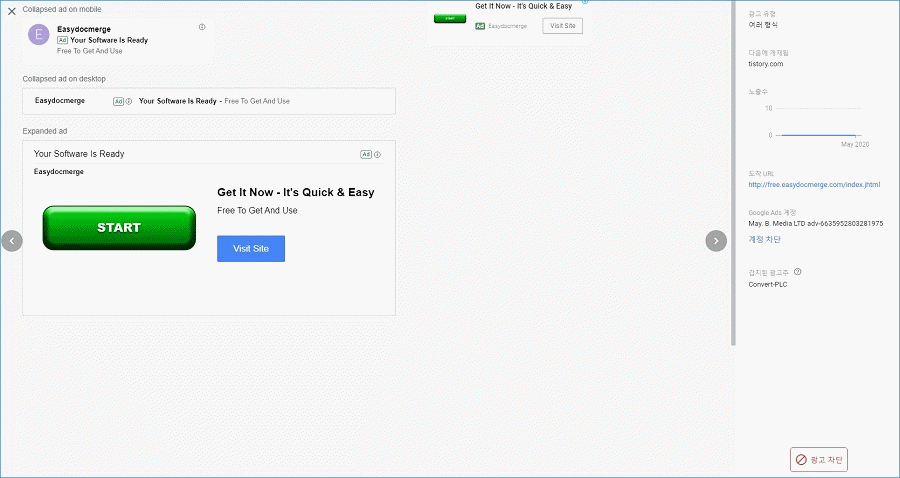Click the Ad badge in collapsed mobile ad
This screenshot has height=478, width=900.
pos(63,40)
